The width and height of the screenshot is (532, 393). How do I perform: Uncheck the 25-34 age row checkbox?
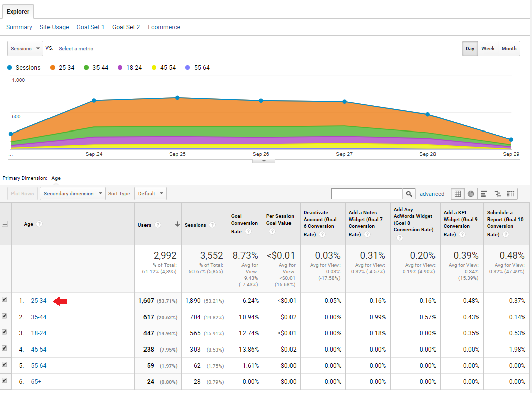pos(5,300)
